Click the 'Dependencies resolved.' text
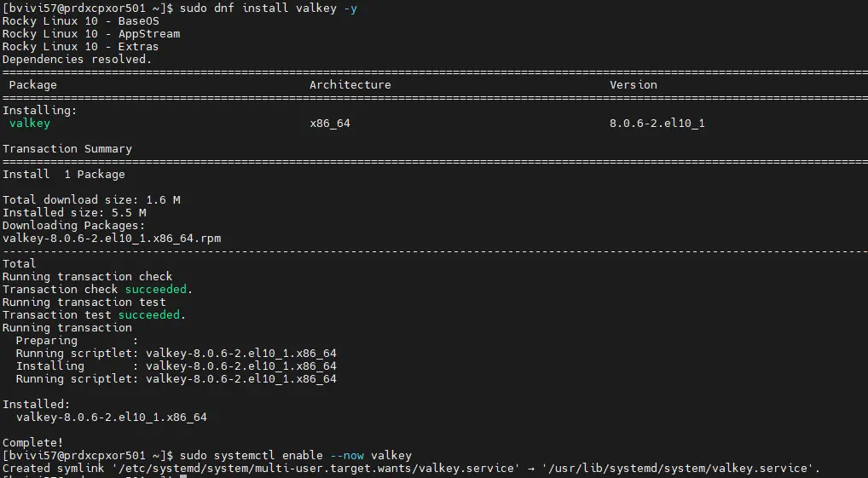The image size is (868, 478). click(x=77, y=59)
